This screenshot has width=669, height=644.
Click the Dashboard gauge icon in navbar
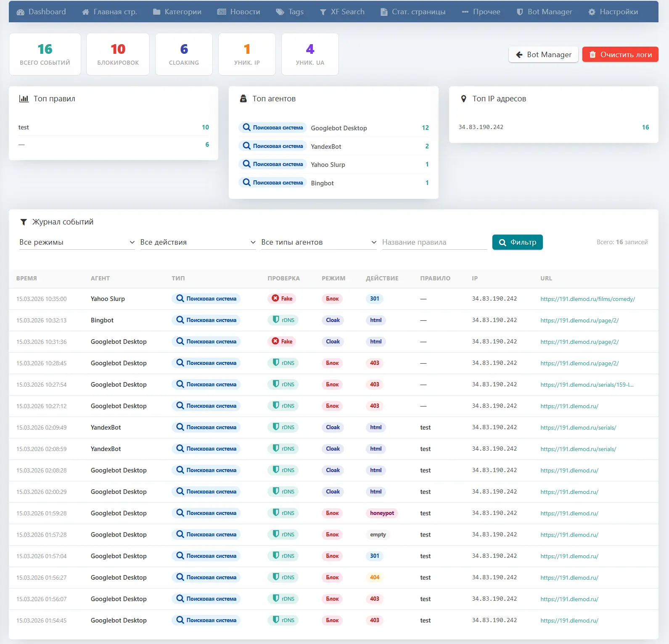pos(20,12)
